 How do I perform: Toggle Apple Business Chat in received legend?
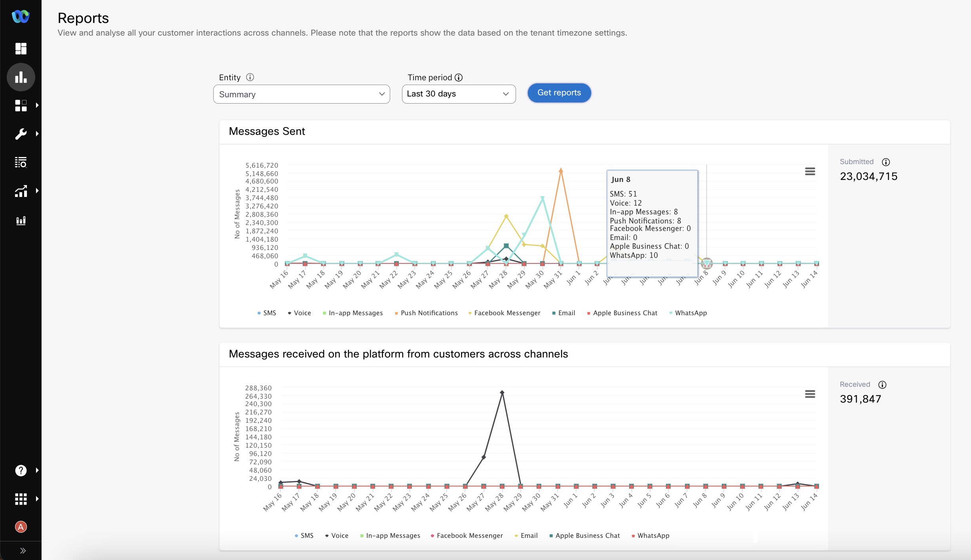(x=584, y=535)
